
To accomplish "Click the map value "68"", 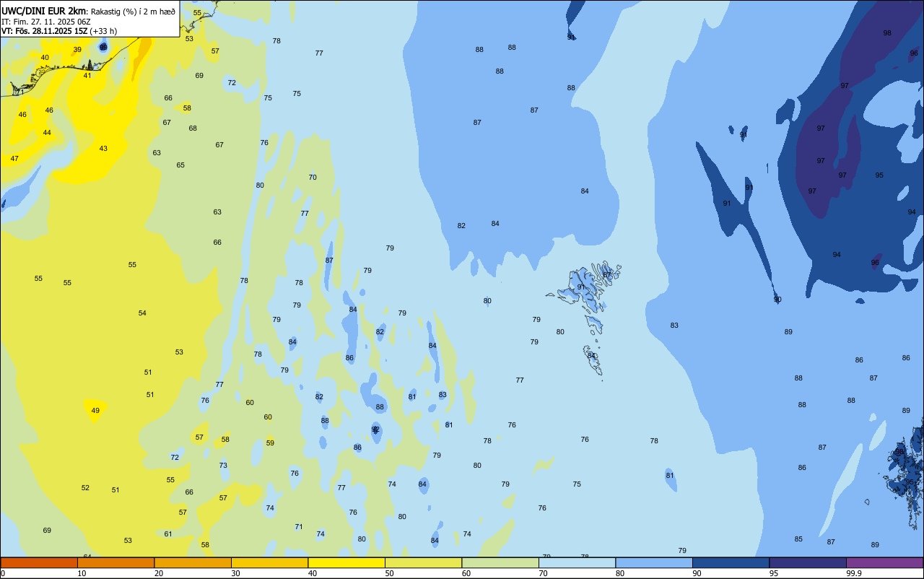I will point(193,129).
